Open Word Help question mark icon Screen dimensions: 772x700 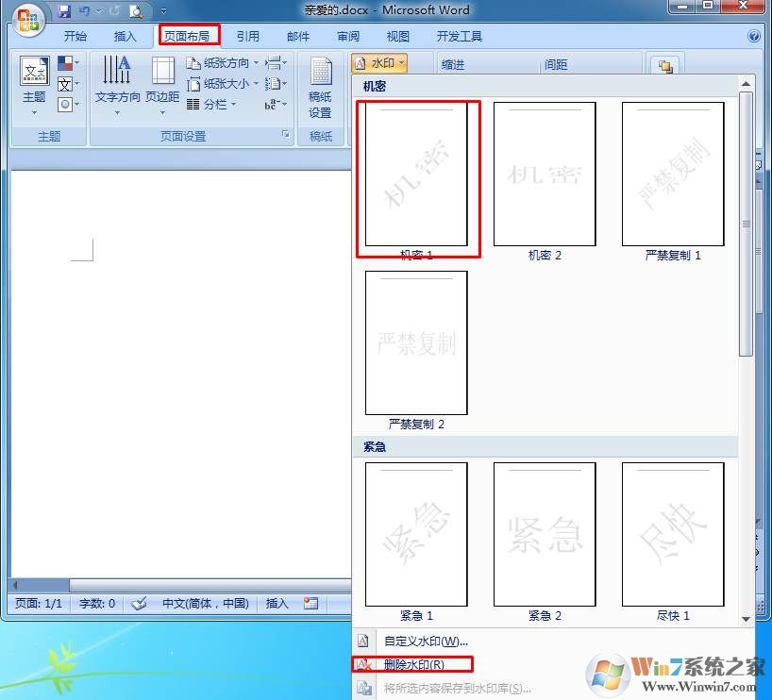tap(753, 36)
